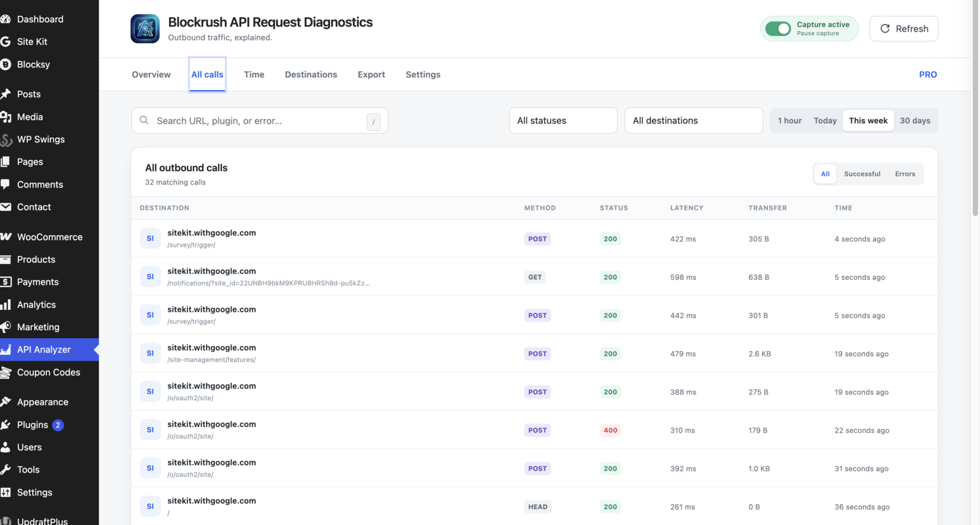Open the /site-management/features/ call row

point(534,353)
